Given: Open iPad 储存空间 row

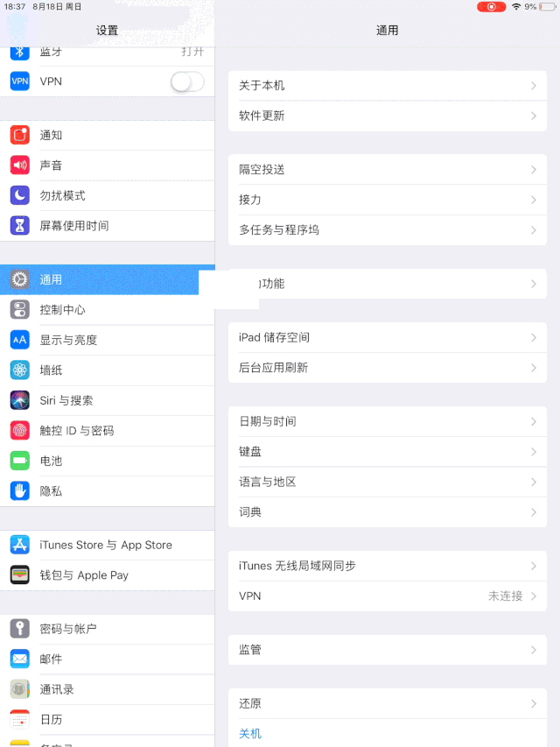Looking at the screenshot, I should (387, 338).
